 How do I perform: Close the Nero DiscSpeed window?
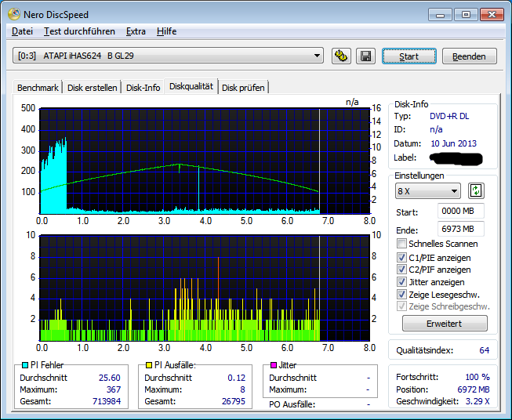coord(492,15)
